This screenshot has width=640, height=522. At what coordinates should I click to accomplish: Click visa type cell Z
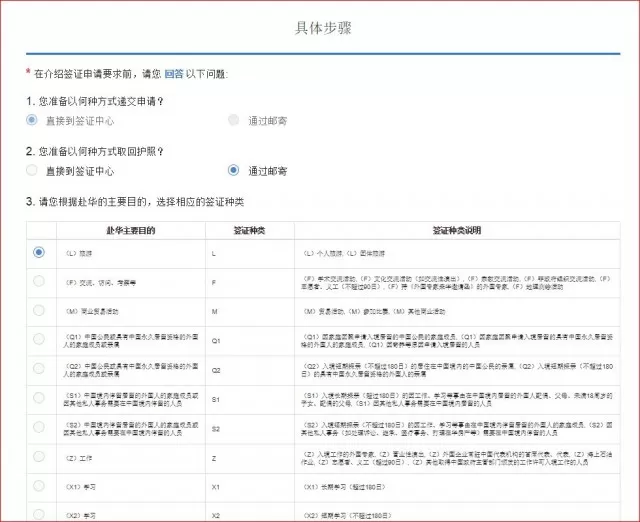pos(250,458)
